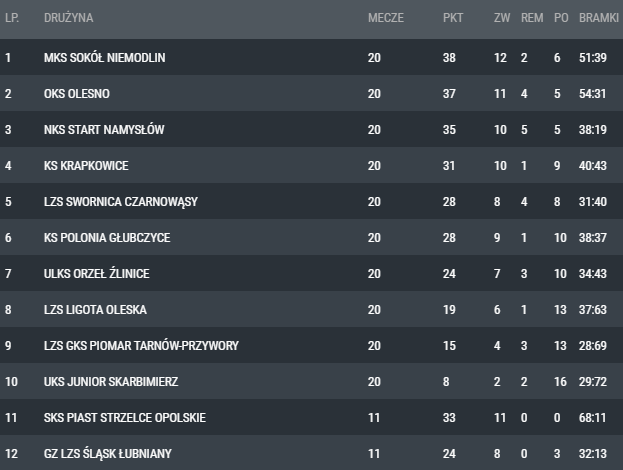Select UKS Junior Skarbimierz team
Viewport: 623px width, 470px height.
[x=111, y=381]
